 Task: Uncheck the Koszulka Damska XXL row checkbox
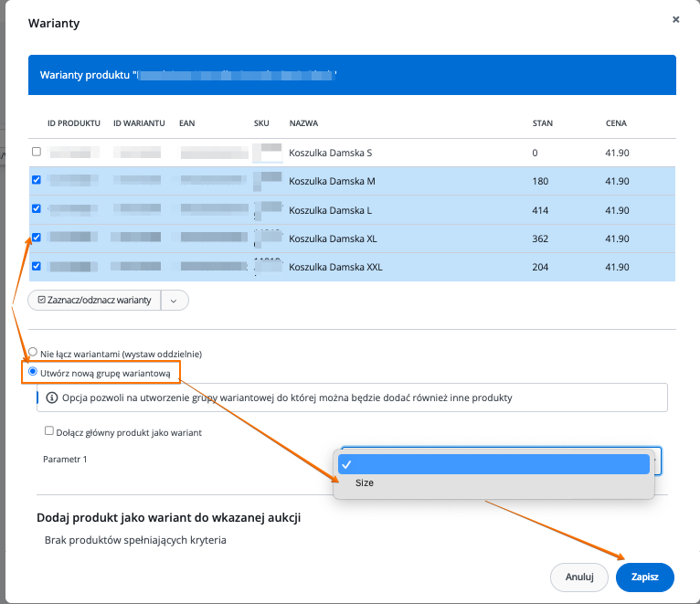pyautogui.click(x=37, y=267)
